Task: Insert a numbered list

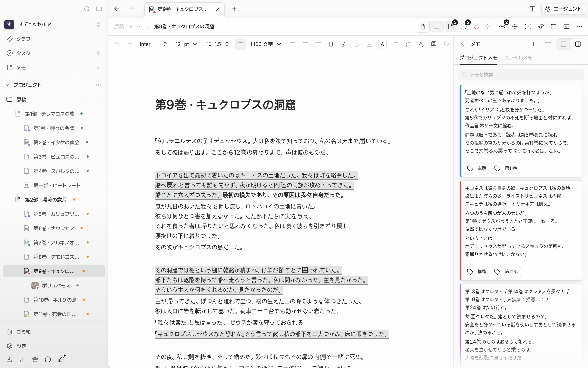Action: (x=408, y=44)
